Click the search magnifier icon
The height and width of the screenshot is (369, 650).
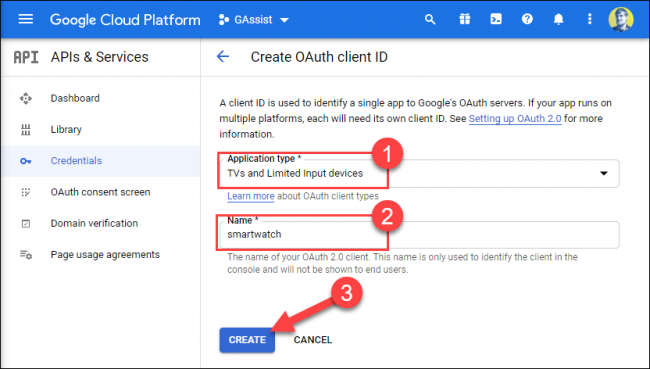430,19
